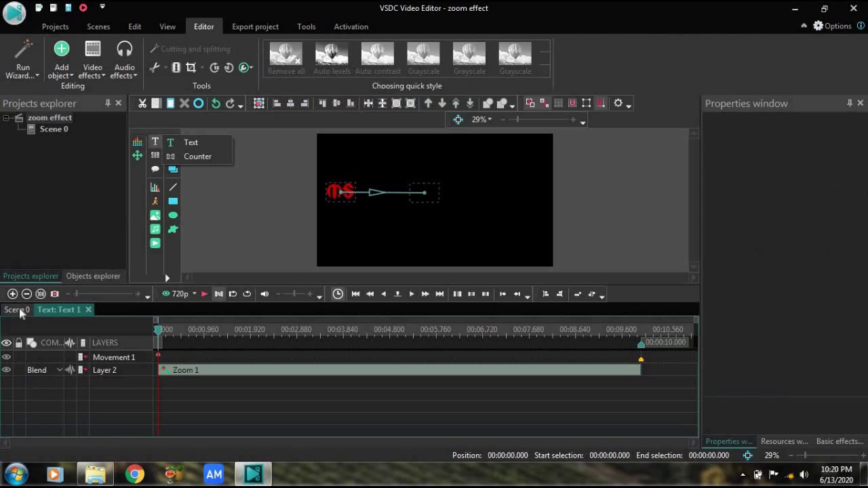Select the Tooltip speech bubble tool

tap(155, 169)
